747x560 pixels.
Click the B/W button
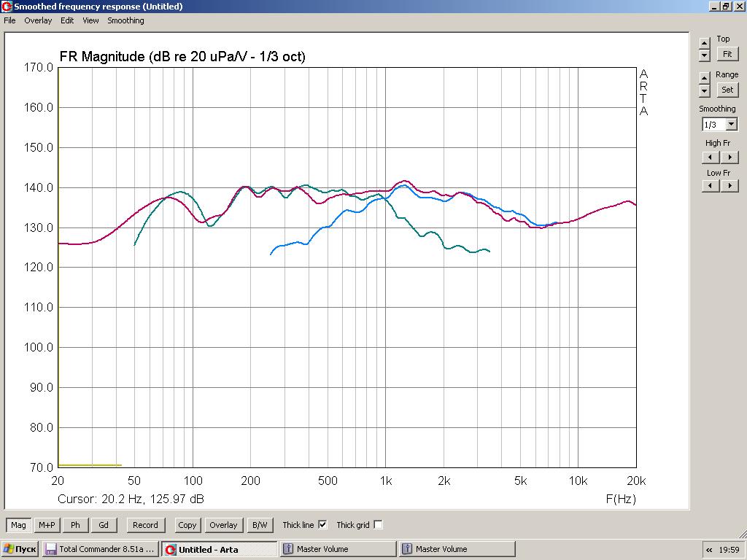click(x=260, y=525)
